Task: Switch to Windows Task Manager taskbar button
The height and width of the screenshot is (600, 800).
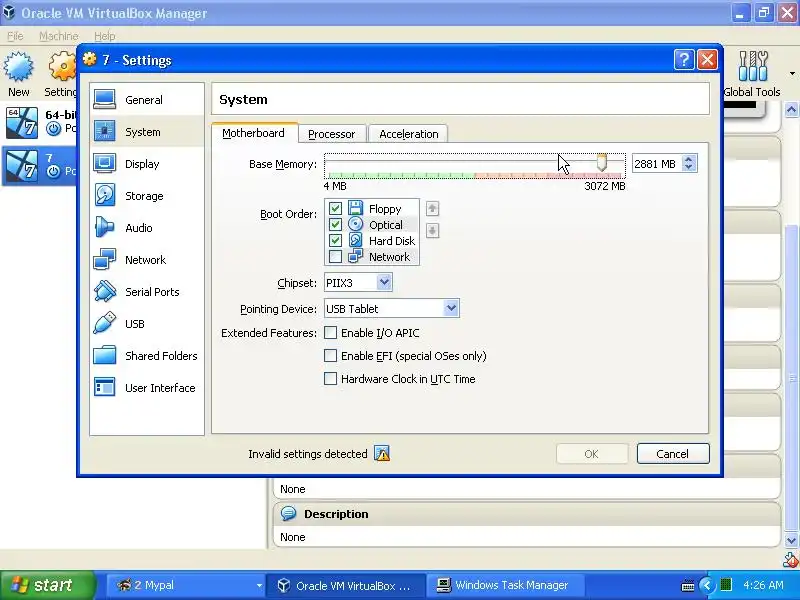Action: tap(507, 585)
